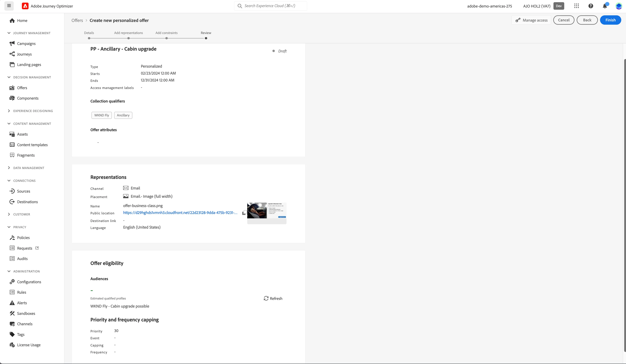Open the user profile avatar

pyautogui.click(x=619, y=6)
